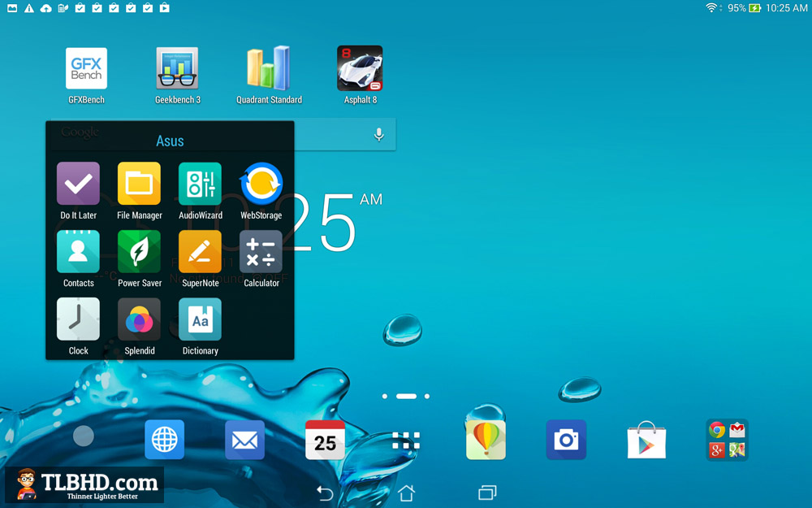The width and height of the screenshot is (812, 508).
Task: Select the right page indicator dot
Action: tap(427, 396)
